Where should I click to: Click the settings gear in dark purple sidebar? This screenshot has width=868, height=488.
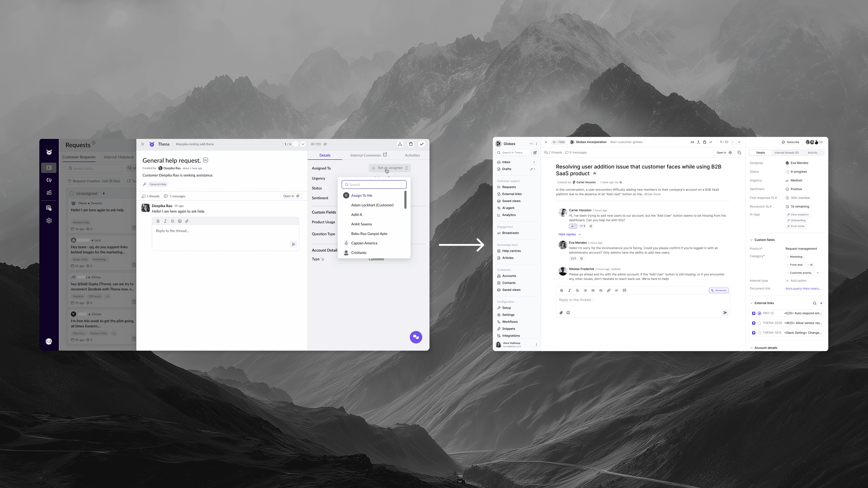(x=49, y=221)
